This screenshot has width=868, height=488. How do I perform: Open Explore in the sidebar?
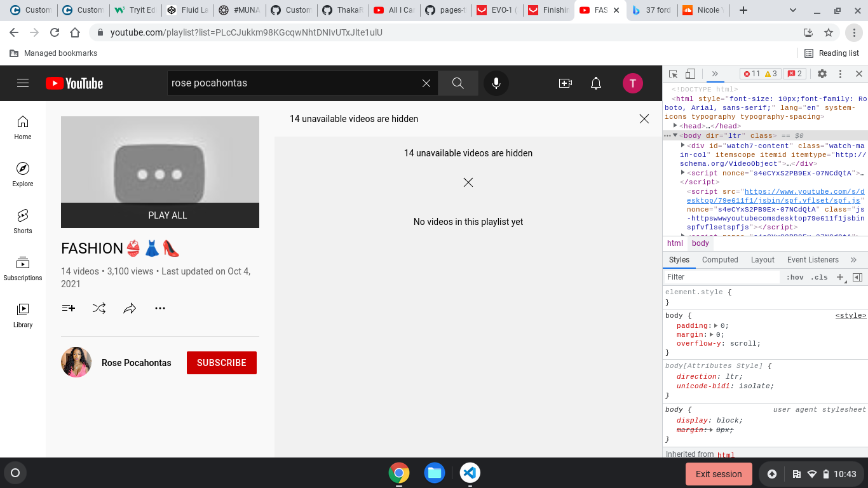[23, 175]
